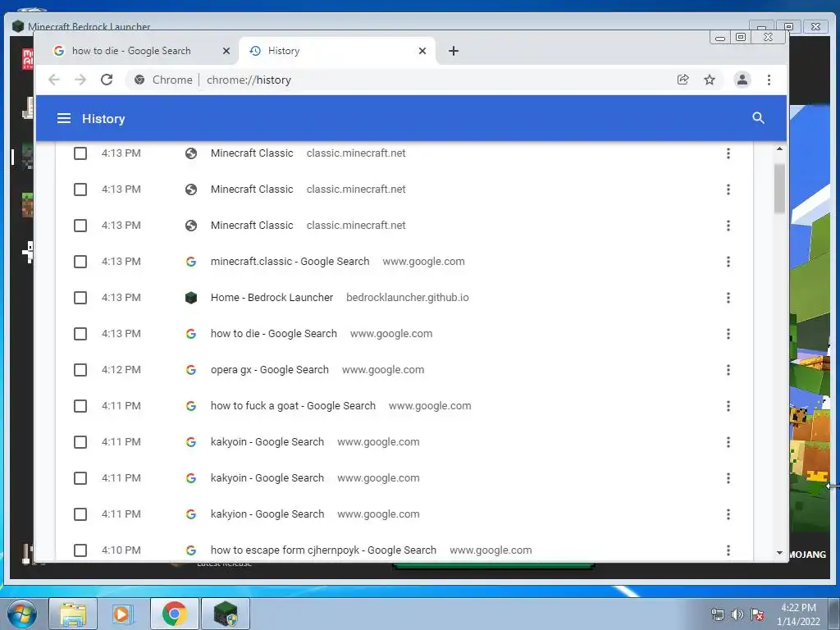Screen dimensions: 840x630
Task: Close the 'how to die - Google Search' tab
Action: pos(226,51)
